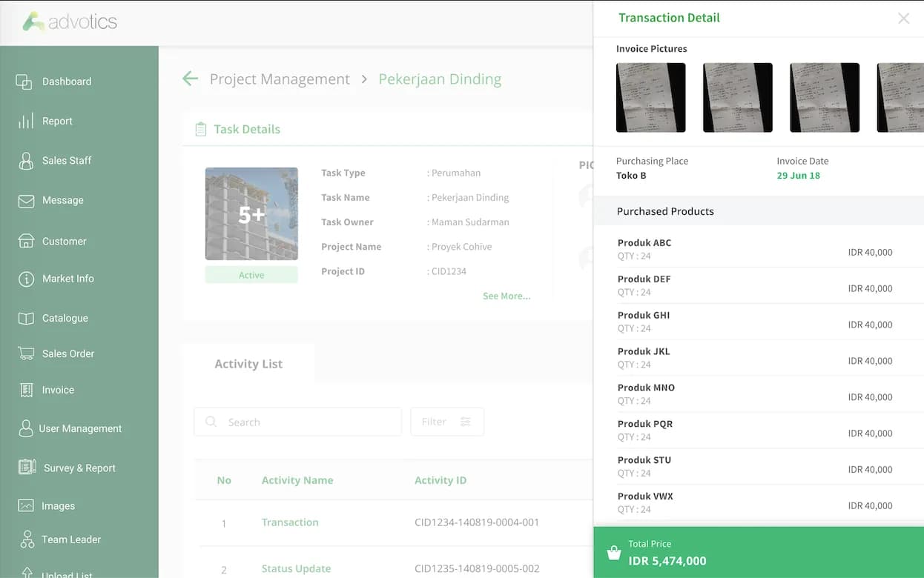The width and height of the screenshot is (924, 578).
Task: Click the 29 Jun 18 invoice date
Action: (x=798, y=176)
